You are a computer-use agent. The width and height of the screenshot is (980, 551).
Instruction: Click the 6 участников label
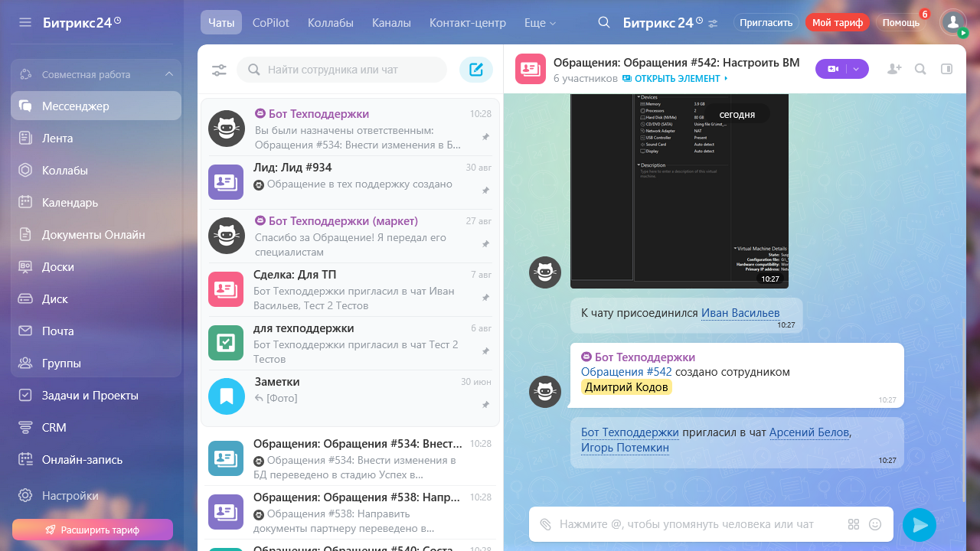point(585,79)
